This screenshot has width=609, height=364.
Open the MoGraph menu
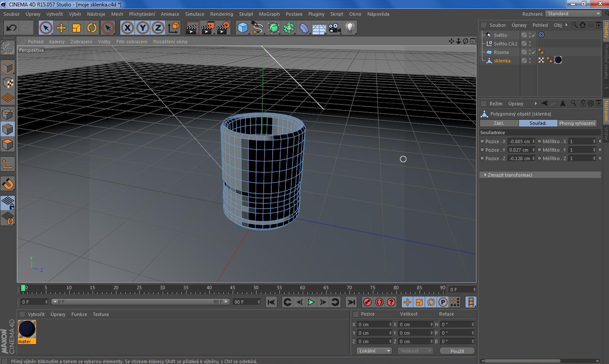tap(269, 14)
